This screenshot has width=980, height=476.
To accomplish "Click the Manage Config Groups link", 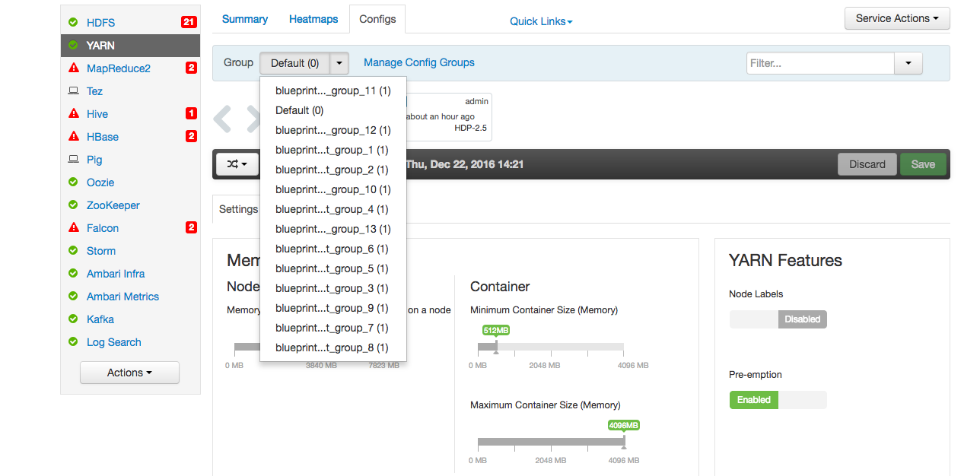I will pyautogui.click(x=419, y=62).
